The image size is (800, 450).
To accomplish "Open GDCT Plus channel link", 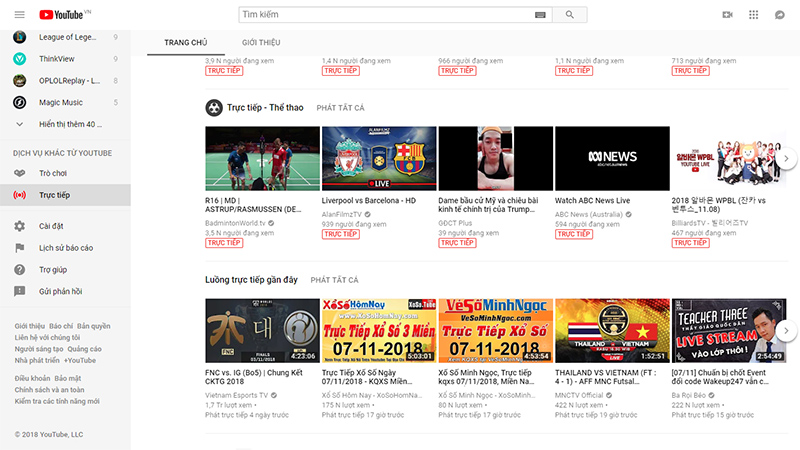I will pos(455,223).
